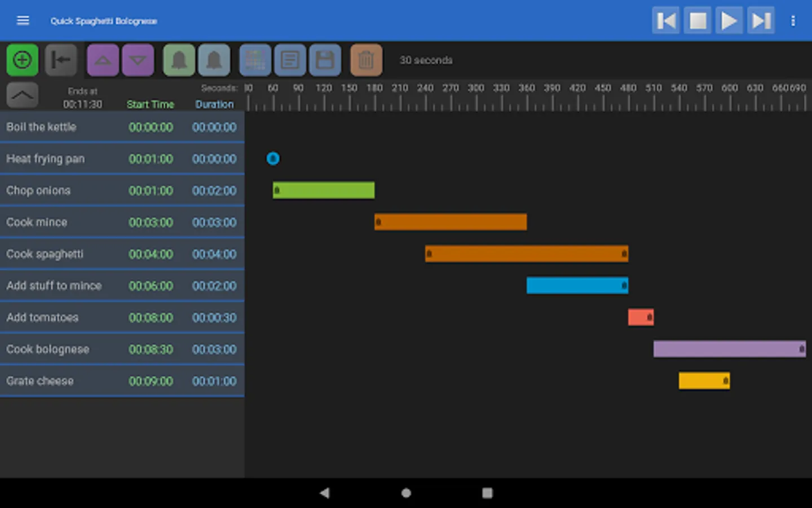Select the Chop onions task

point(122,190)
